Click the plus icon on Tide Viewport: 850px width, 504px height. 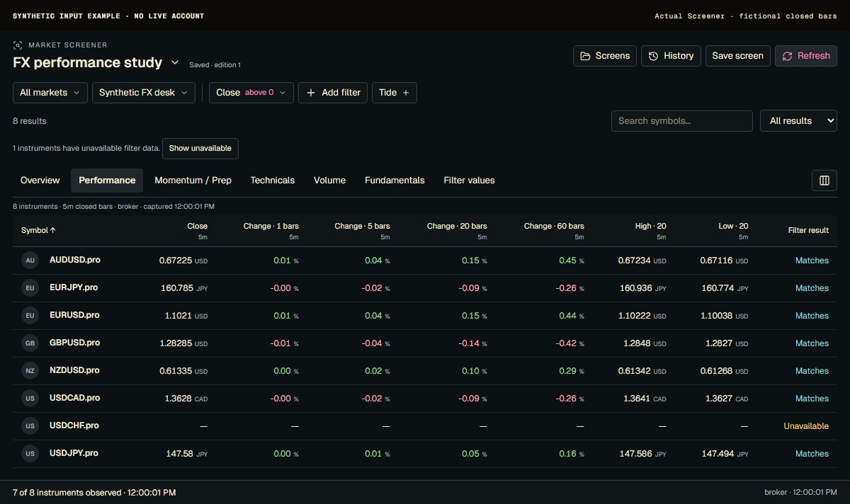tap(406, 93)
